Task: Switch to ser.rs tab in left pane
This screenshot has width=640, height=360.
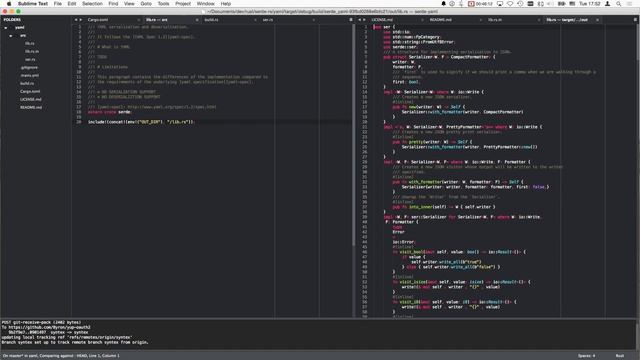Action: point(268,20)
